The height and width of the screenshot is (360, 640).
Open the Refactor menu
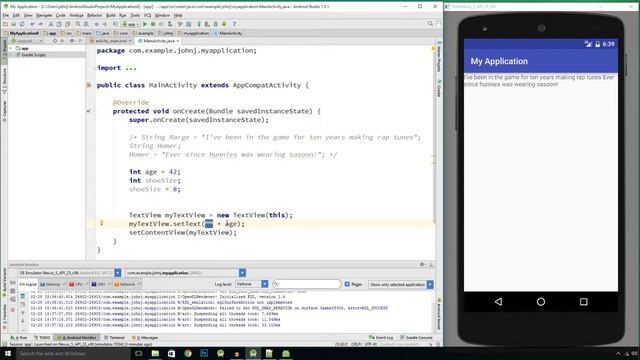(94, 15)
